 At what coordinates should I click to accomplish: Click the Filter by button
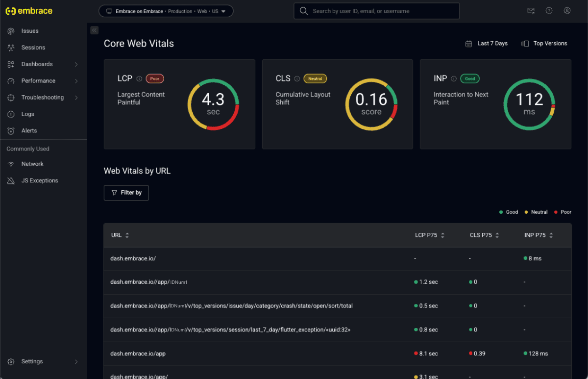(x=126, y=193)
